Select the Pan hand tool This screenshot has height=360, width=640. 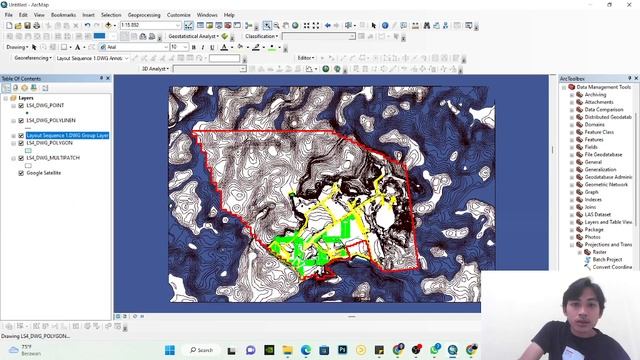pyautogui.click(x=286, y=26)
